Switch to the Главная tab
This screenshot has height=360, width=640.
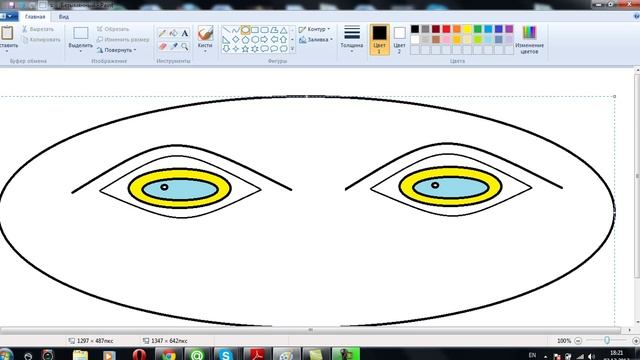click(x=35, y=17)
